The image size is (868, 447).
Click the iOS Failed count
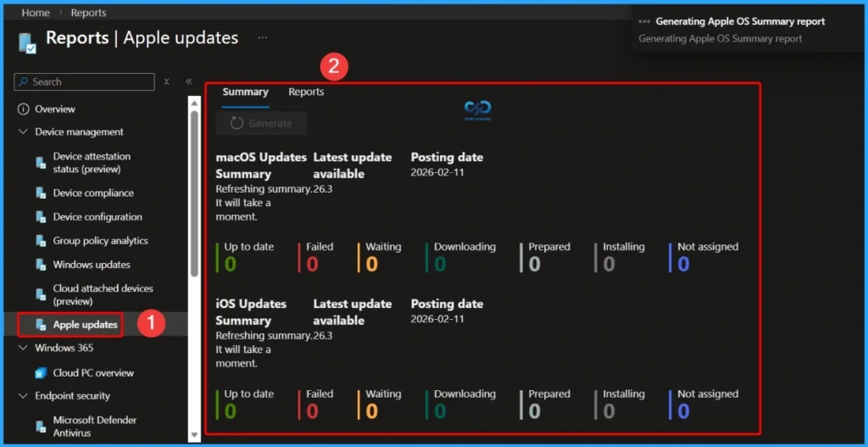click(x=312, y=411)
